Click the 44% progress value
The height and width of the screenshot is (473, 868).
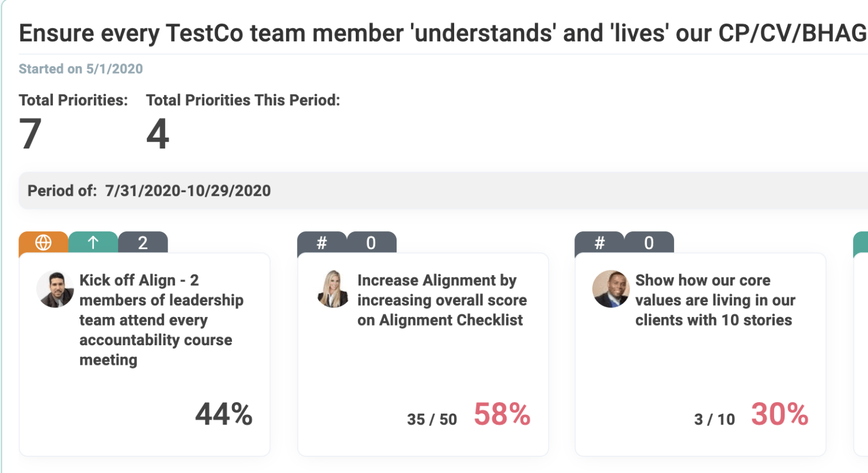pyautogui.click(x=224, y=414)
